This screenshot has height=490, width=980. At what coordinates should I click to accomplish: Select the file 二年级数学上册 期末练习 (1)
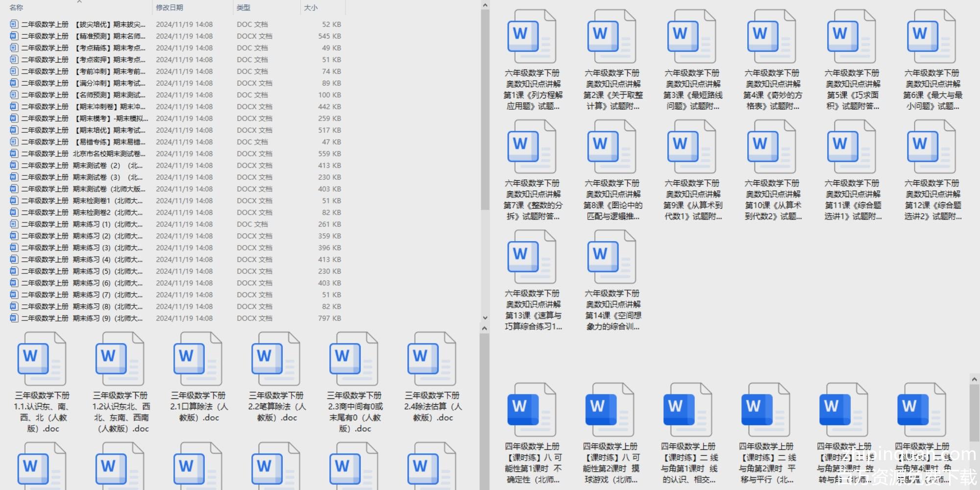coord(82,224)
